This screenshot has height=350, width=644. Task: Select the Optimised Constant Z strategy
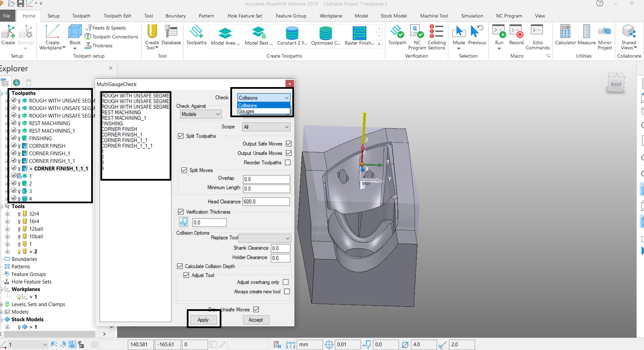point(325,34)
